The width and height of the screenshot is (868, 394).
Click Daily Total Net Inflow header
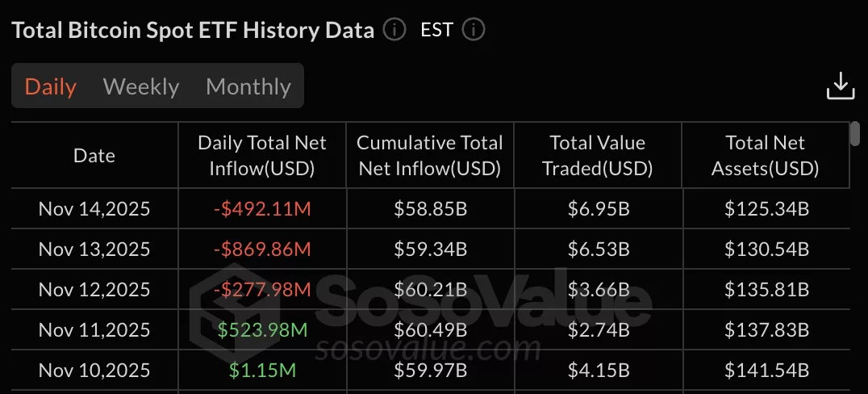262,156
